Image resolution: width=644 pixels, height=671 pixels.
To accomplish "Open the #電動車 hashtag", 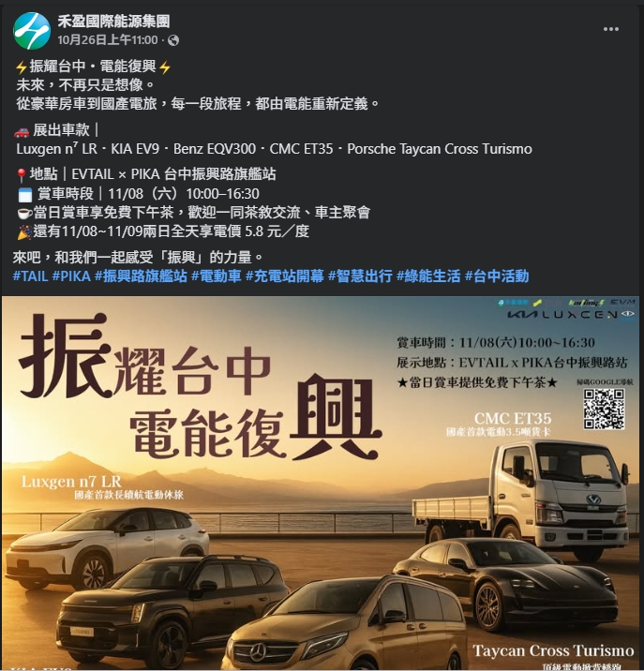I will point(217,276).
